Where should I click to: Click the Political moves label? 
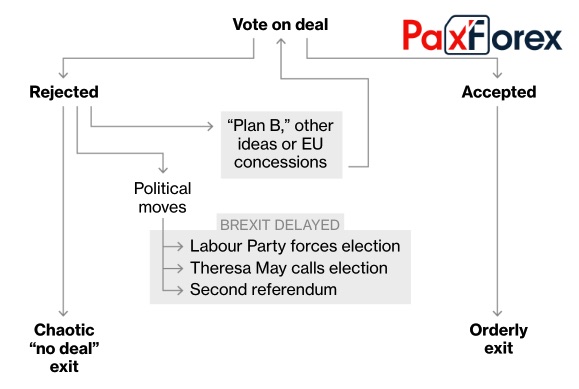162,198
